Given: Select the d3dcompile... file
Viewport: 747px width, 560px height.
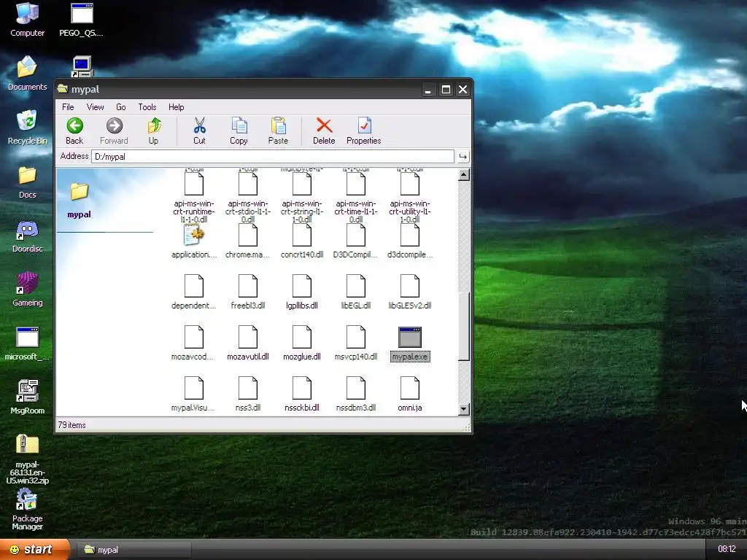Looking at the screenshot, I should click(410, 241).
